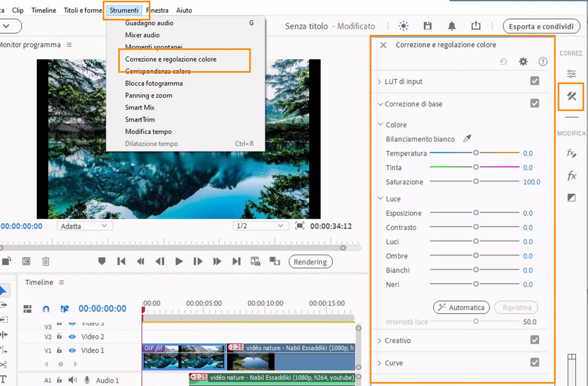The height and width of the screenshot is (386, 588).
Task: Expand the LUT di input section
Action: click(379, 81)
